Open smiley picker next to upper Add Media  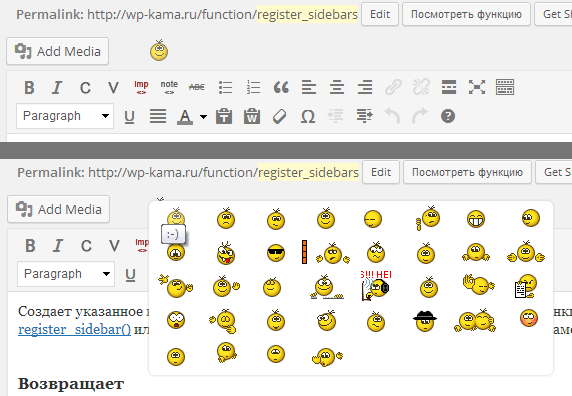(x=159, y=51)
